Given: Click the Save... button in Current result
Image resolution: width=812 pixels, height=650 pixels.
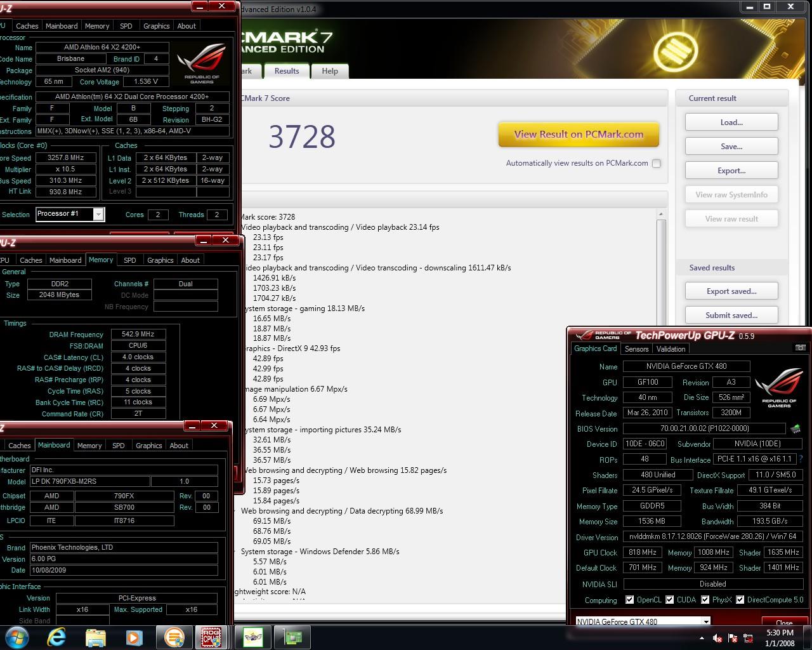Looking at the screenshot, I should click(731, 147).
